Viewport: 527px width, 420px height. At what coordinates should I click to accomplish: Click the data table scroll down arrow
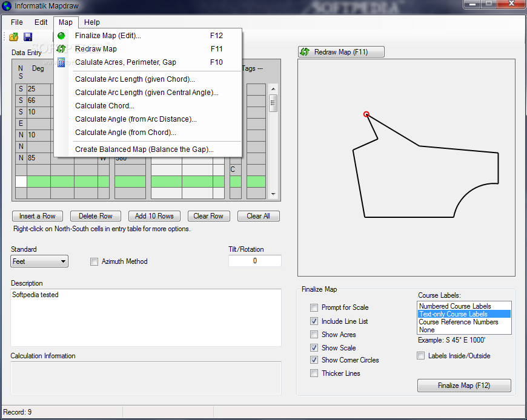pyautogui.click(x=273, y=194)
